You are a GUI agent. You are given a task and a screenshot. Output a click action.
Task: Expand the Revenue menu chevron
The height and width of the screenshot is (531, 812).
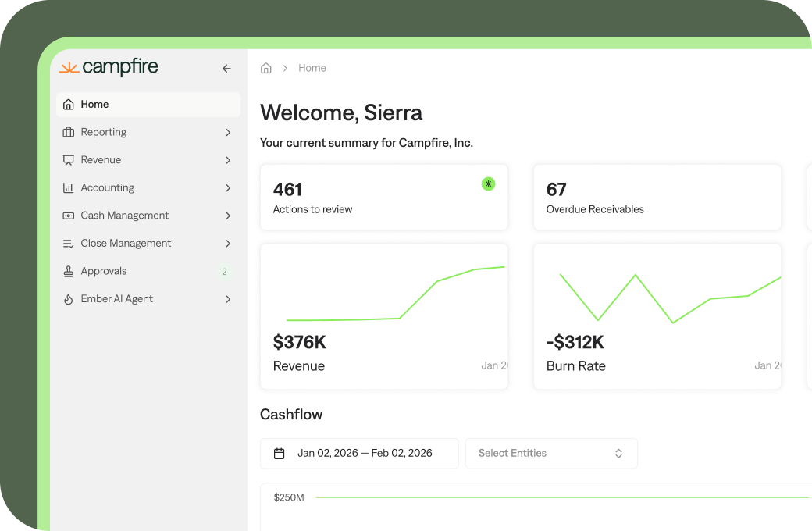tap(228, 160)
